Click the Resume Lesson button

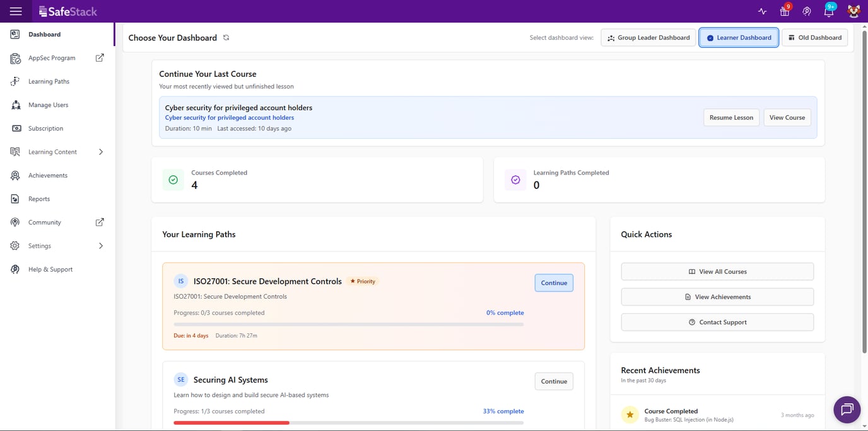731,117
